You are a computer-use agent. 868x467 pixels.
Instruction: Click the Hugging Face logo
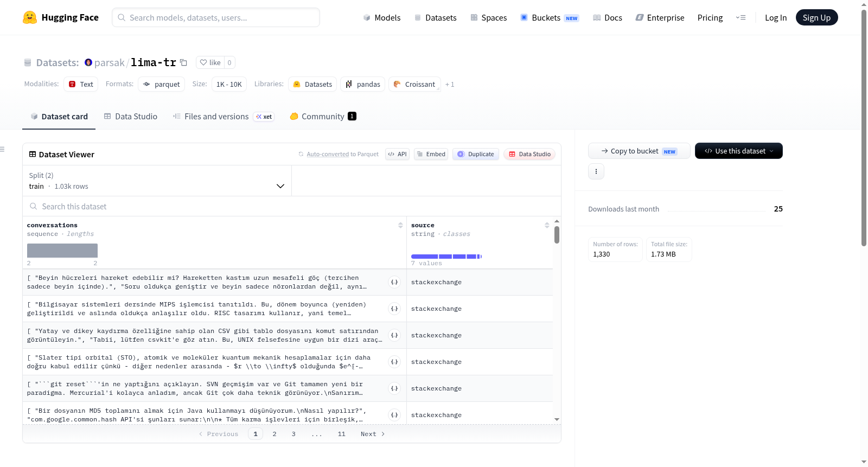click(61, 17)
